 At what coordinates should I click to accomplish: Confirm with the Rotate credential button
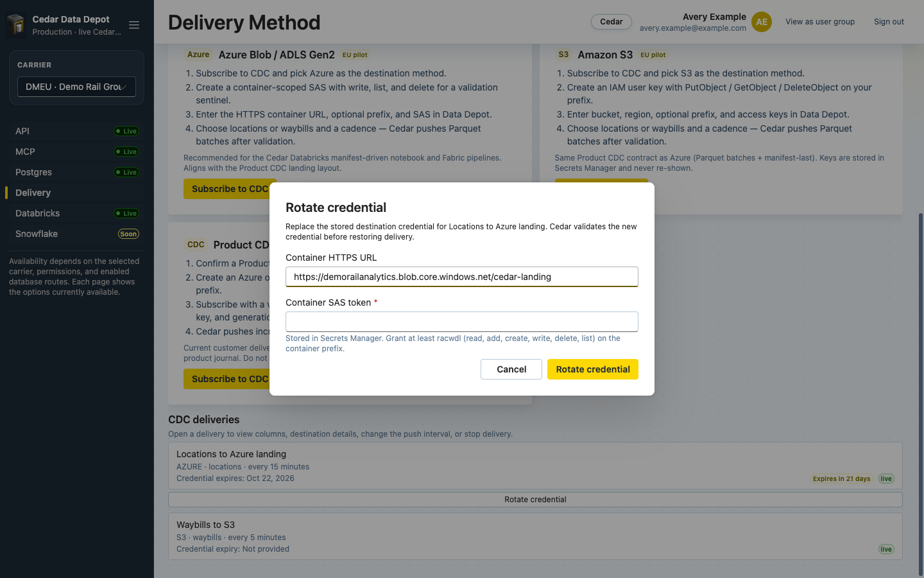593,369
